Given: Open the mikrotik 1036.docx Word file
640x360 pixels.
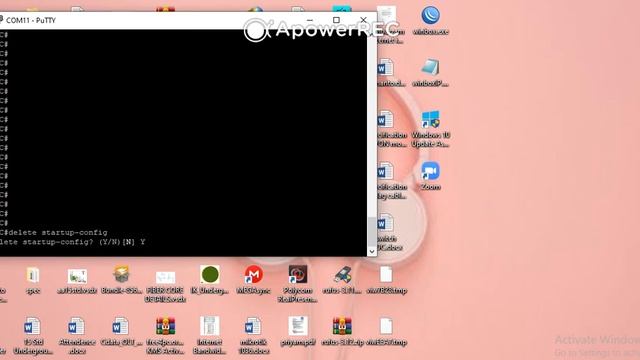Looking at the screenshot, I should tap(253, 336).
